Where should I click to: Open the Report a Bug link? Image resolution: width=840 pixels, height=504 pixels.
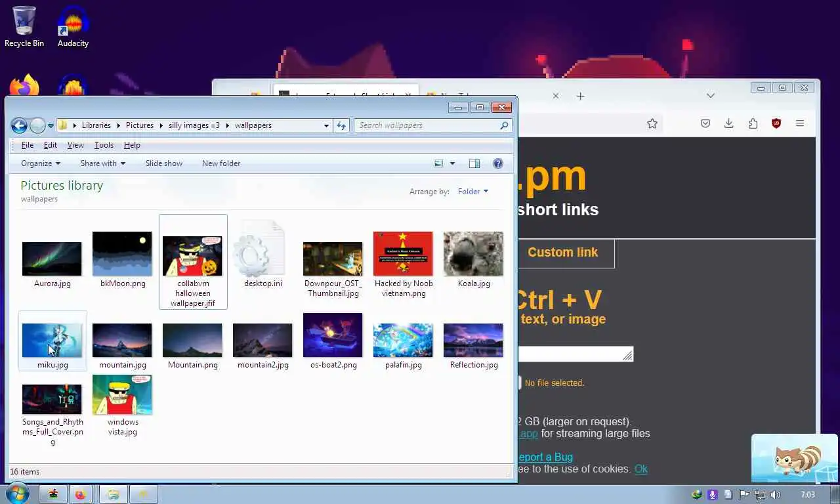tap(545, 457)
